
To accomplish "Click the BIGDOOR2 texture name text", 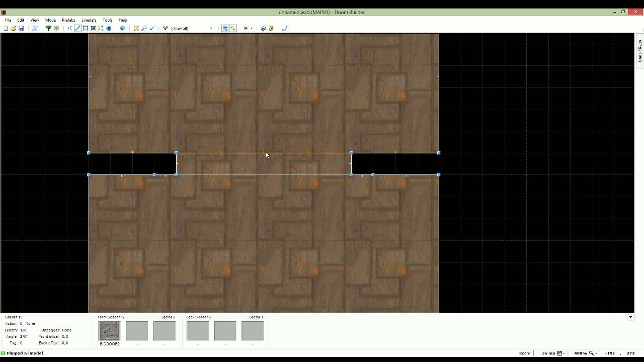I will (x=110, y=344).
